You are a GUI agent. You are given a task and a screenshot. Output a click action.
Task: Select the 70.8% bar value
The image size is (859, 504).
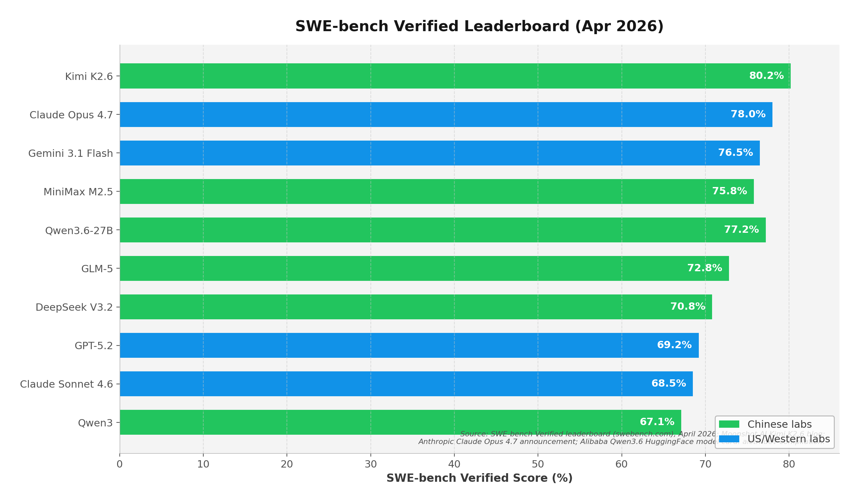pyautogui.click(x=688, y=307)
